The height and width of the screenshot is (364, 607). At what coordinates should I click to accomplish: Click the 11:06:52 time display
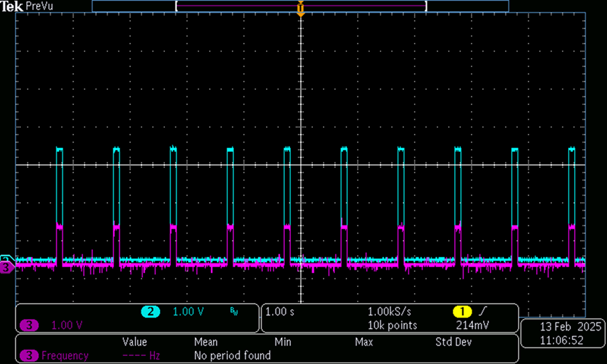point(561,339)
